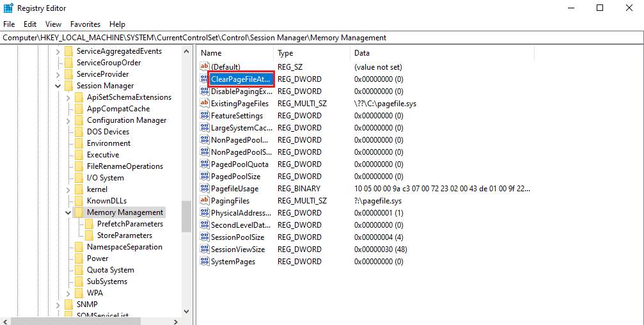Click the AppCompatCache folder icon
The image size is (644, 325).
[79, 109]
